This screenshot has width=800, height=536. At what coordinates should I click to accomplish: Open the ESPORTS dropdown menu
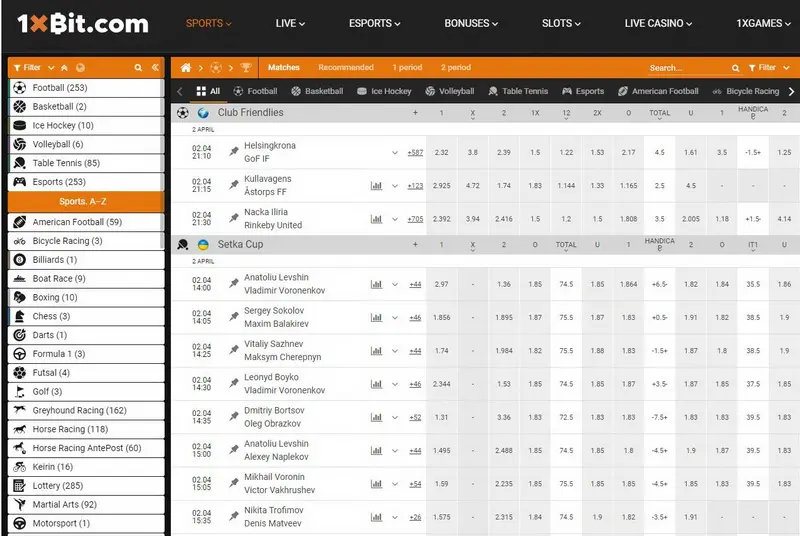pos(374,23)
